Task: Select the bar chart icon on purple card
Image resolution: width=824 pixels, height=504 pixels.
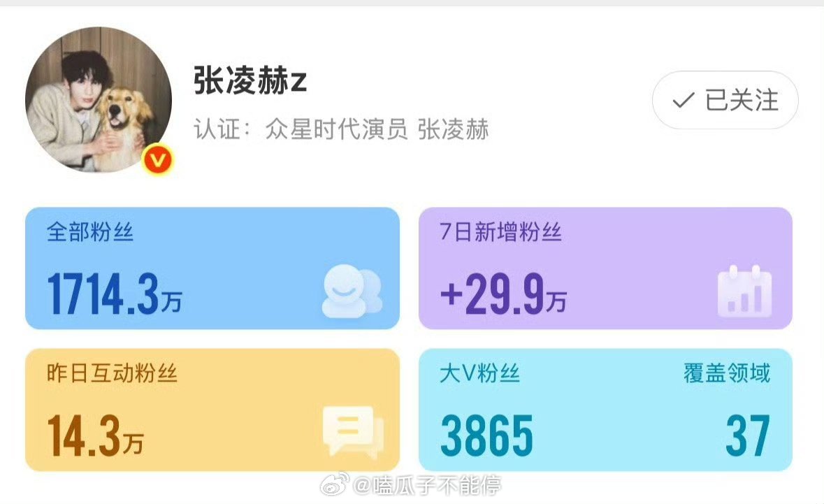Action: pos(744,292)
